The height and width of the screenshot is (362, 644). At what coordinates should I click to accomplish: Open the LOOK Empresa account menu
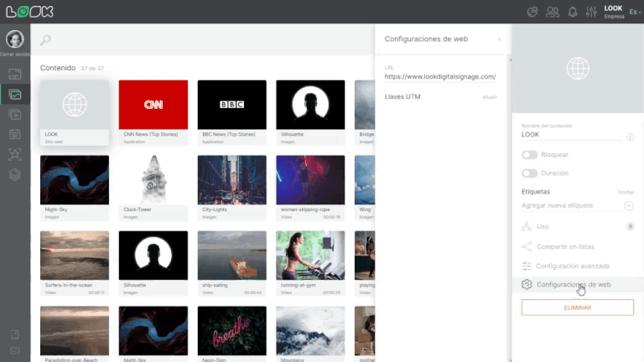tap(614, 12)
